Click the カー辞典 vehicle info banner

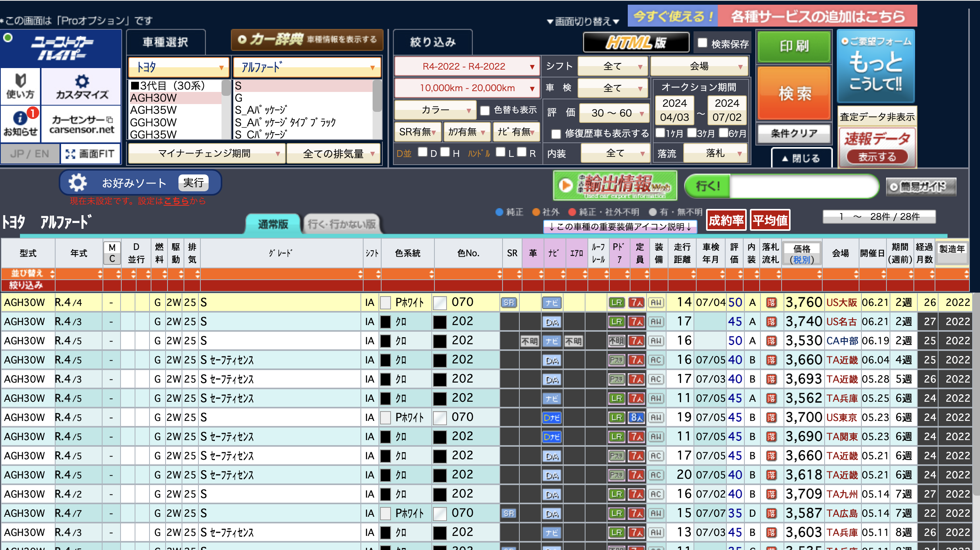point(307,40)
